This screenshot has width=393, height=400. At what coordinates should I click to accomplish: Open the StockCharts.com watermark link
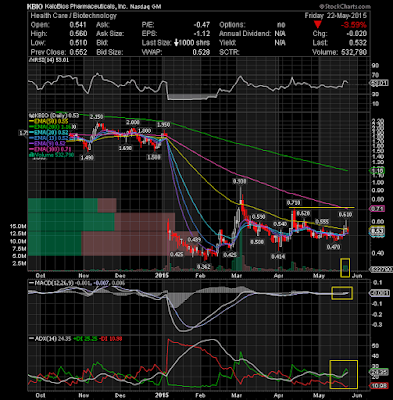click(345, 6)
